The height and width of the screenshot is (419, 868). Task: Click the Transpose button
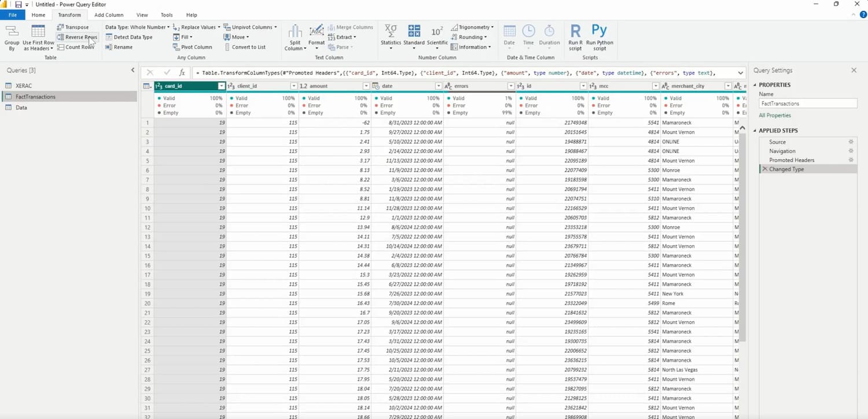point(73,27)
